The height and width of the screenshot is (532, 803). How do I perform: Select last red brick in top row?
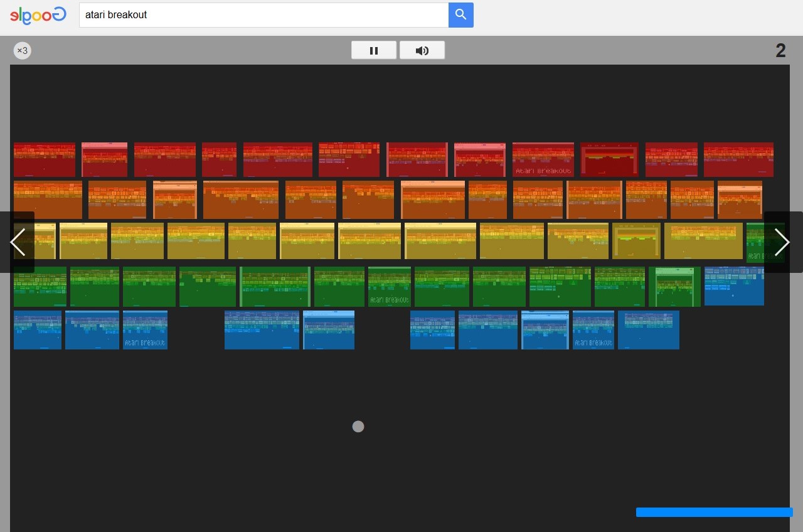point(738,160)
